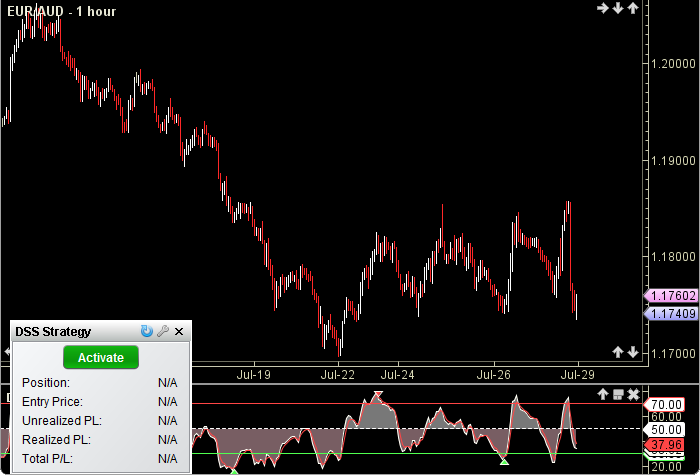Screen dimensions: 700x475
Task: Click the red 37.96 indicator value label
Action: 664,445
